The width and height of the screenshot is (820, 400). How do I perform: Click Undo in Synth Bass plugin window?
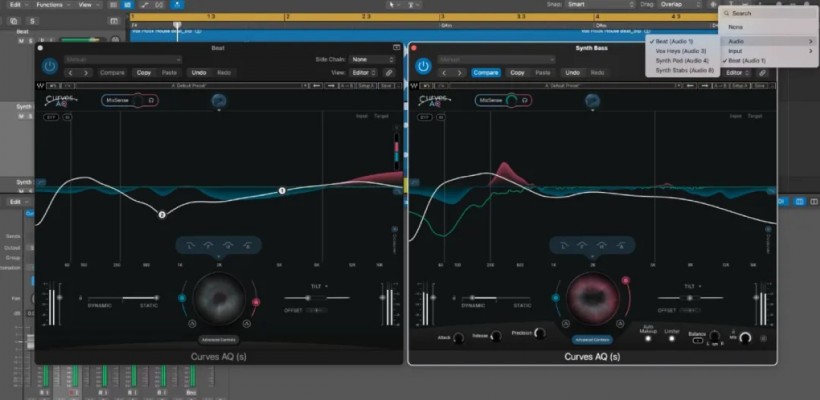572,73
